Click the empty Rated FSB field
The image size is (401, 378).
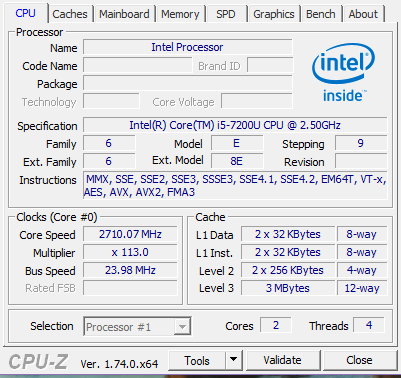click(x=130, y=288)
